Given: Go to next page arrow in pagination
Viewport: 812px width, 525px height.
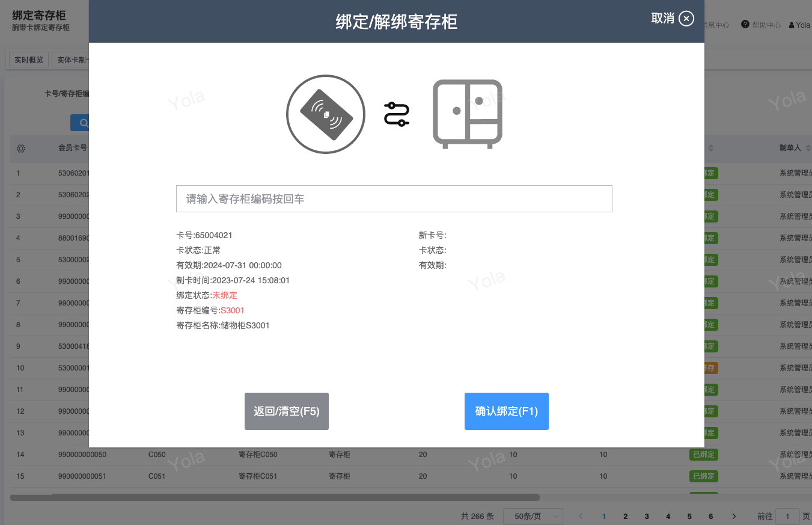Looking at the screenshot, I should pos(734,517).
